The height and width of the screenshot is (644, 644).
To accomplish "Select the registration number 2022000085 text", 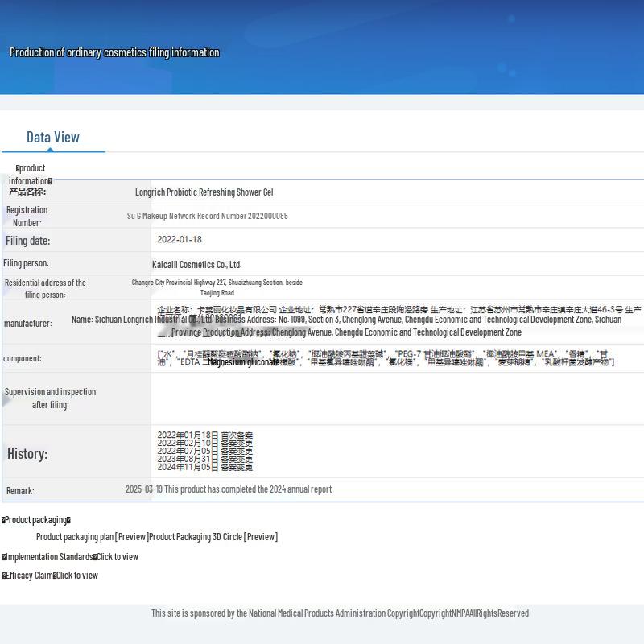I will click(207, 216).
